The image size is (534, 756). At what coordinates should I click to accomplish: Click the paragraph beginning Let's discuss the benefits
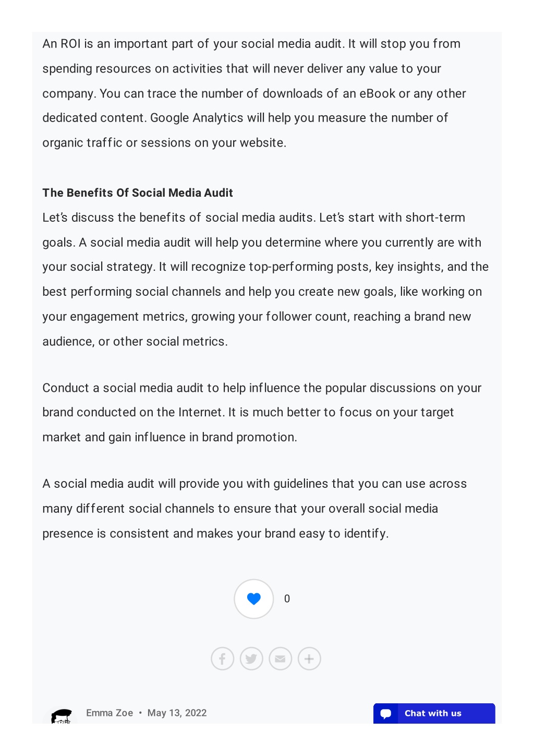click(x=265, y=280)
